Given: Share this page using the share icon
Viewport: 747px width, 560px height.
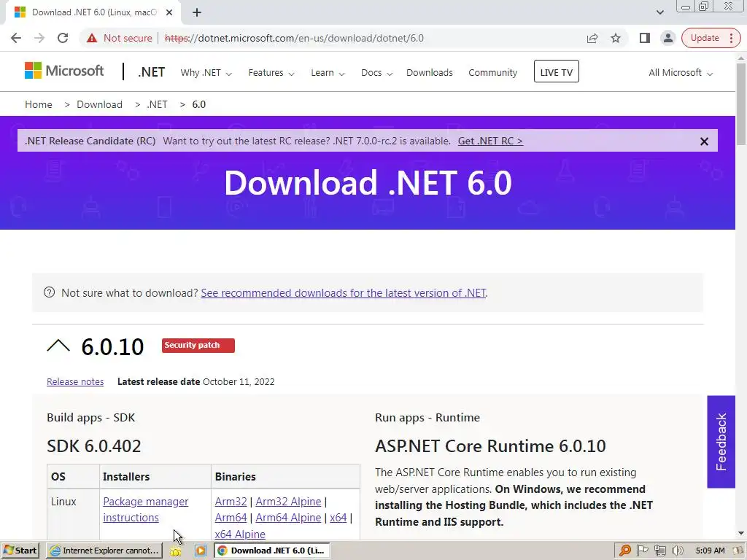Looking at the screenshot, I should (592, 38).
